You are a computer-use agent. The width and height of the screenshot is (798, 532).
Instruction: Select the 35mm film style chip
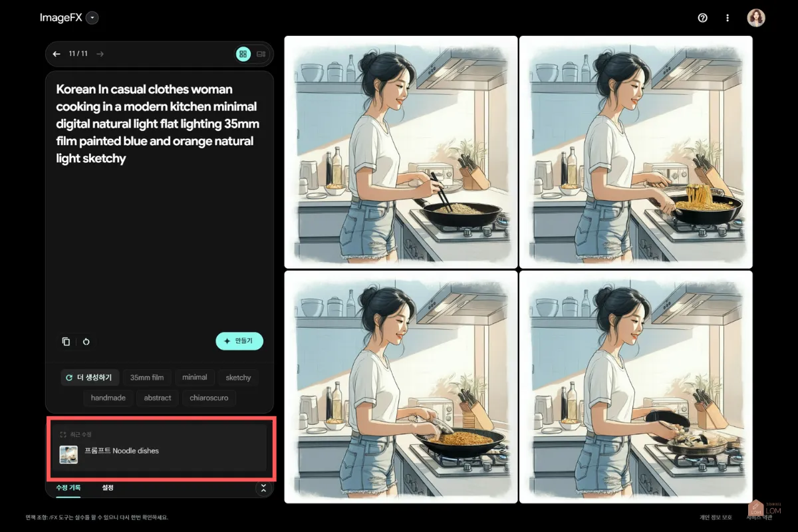(x=147, y=377)
